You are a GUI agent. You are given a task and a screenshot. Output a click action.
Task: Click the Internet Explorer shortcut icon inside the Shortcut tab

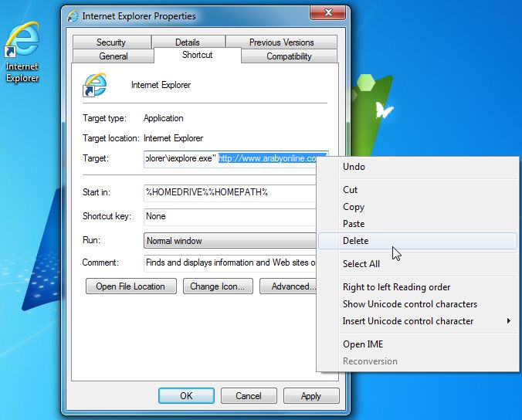(x=94, y=85)
